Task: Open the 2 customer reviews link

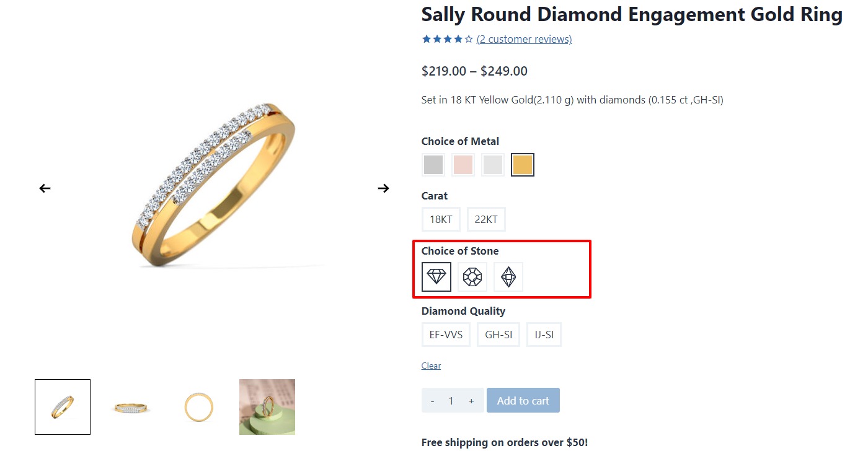Action: click(x=524, y=39)
